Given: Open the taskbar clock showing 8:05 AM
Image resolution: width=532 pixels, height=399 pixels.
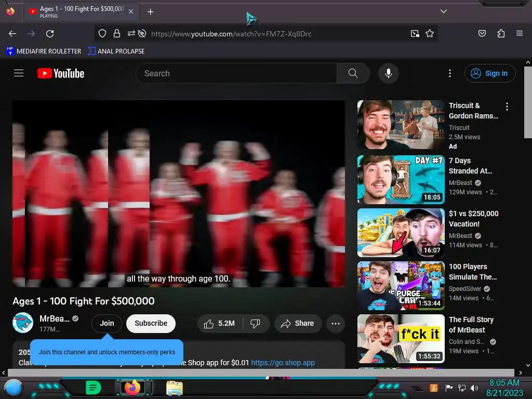Looking at the screenshot, I should tap(504, 388).
